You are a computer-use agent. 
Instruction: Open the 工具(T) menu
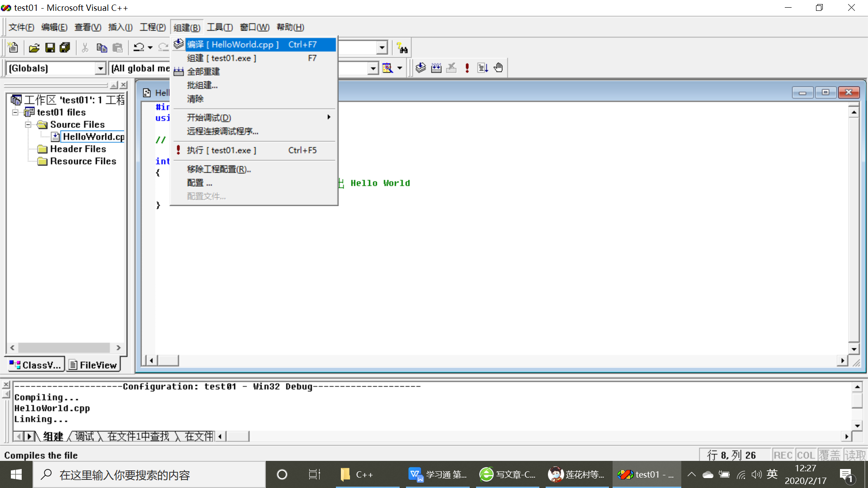tap(220, 27)
